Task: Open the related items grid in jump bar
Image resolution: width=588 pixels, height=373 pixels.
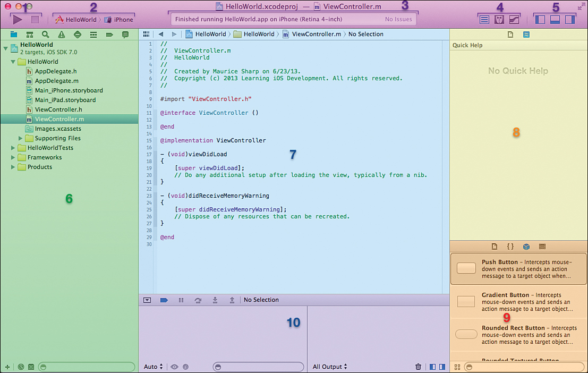Action: [x=146, y=34]
